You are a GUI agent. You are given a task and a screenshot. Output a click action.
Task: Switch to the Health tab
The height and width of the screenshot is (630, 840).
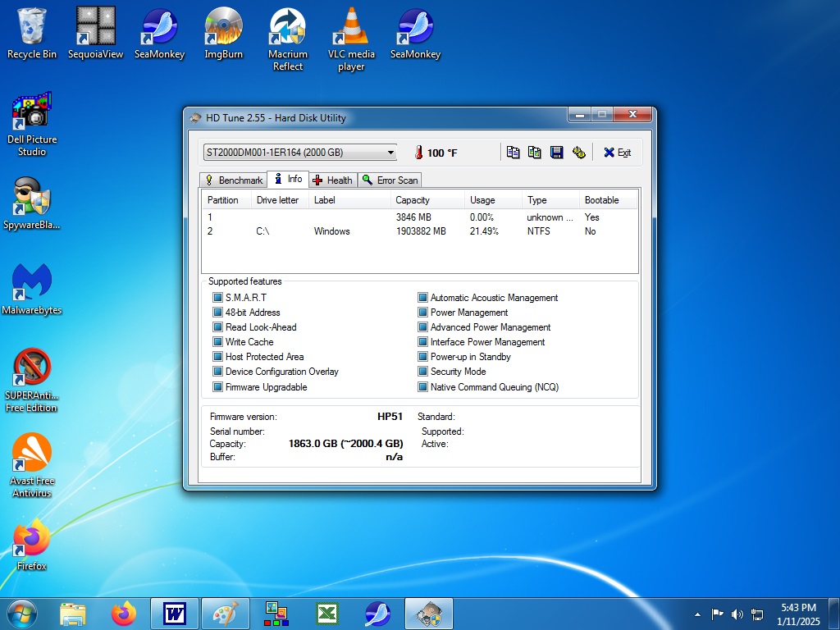(333, 180)
